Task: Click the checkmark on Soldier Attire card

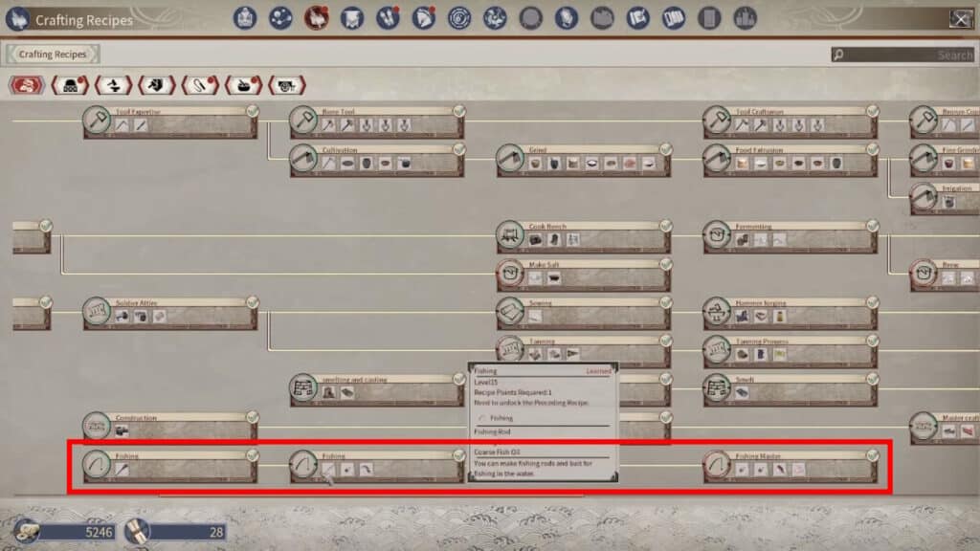Action: (253, 302)
